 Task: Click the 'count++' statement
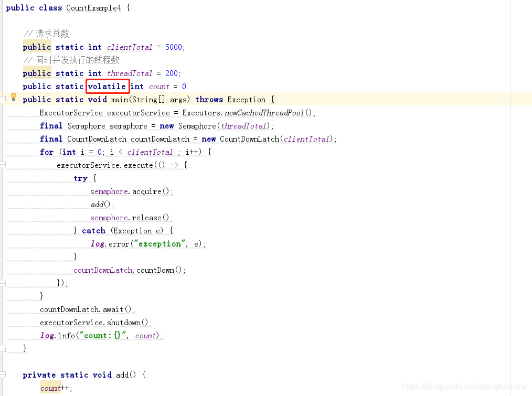[56, 388]
